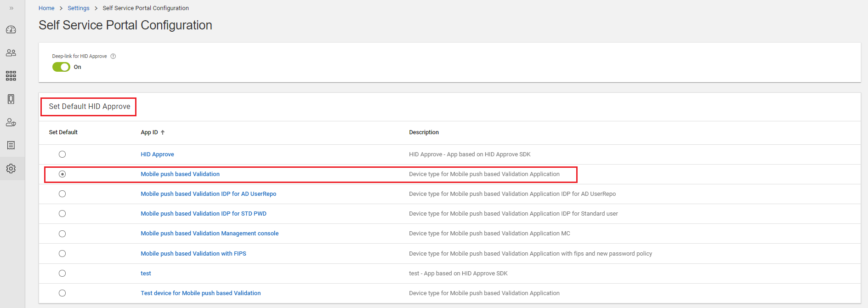
Task: Go to Home breadcrumb
Action: [46, 8]
